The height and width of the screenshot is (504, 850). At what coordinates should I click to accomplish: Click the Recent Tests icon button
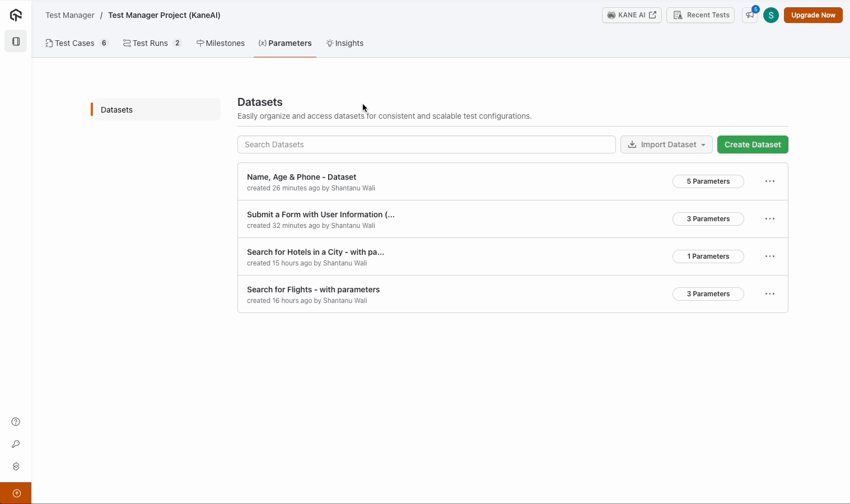(x=700, y=15)
